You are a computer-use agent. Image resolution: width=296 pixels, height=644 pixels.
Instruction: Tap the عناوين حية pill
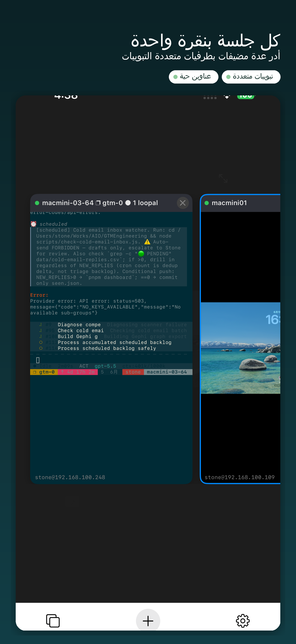click(x=194, y=77)
